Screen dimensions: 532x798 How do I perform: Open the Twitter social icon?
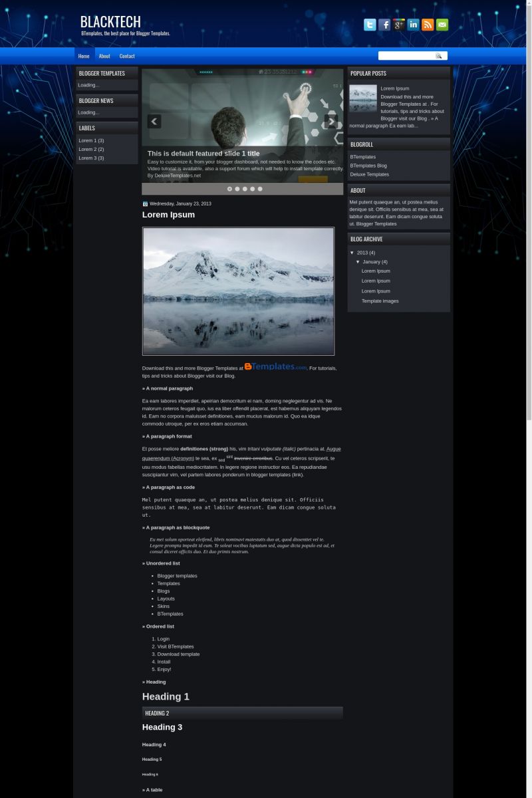click(370, 25)
